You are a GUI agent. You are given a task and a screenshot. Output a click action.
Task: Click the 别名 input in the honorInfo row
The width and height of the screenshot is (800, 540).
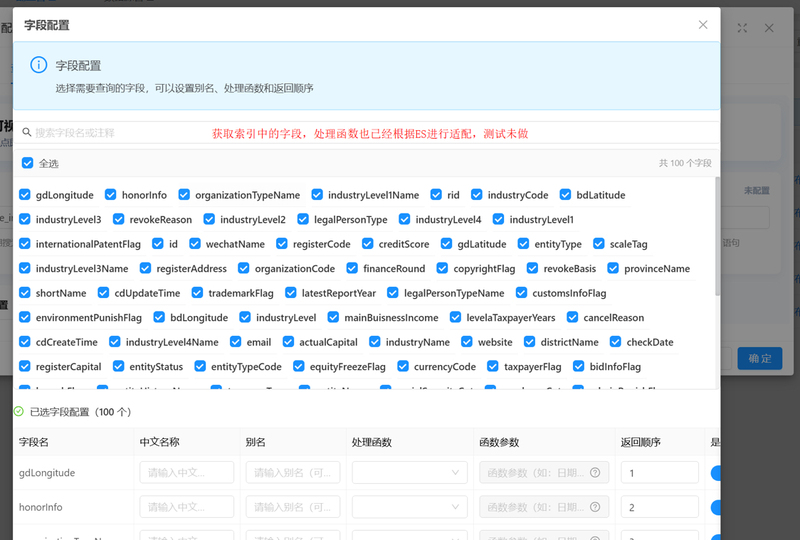[x=292, y=508]
